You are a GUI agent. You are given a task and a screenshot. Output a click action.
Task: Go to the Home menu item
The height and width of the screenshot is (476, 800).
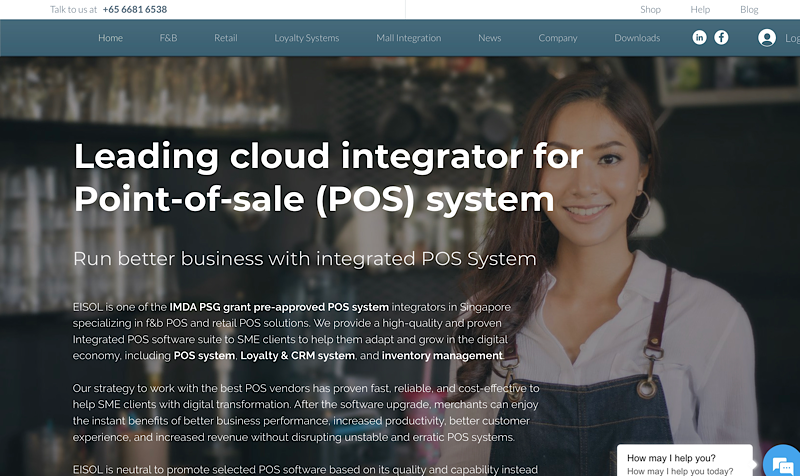click(110, 38)
